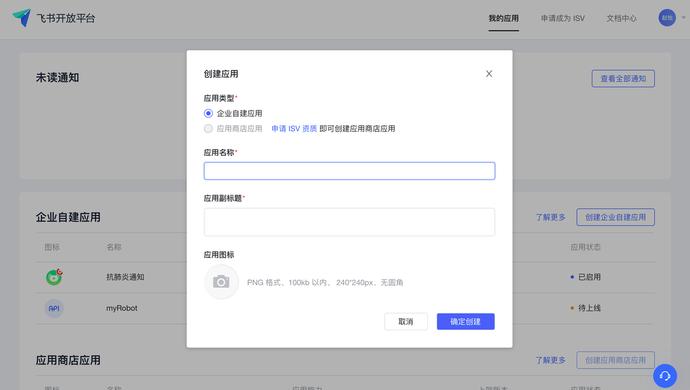Open the support headset chat button
The height and width of the screenshot is (390, 690).
pyautogui.click(x=665, y=376)
